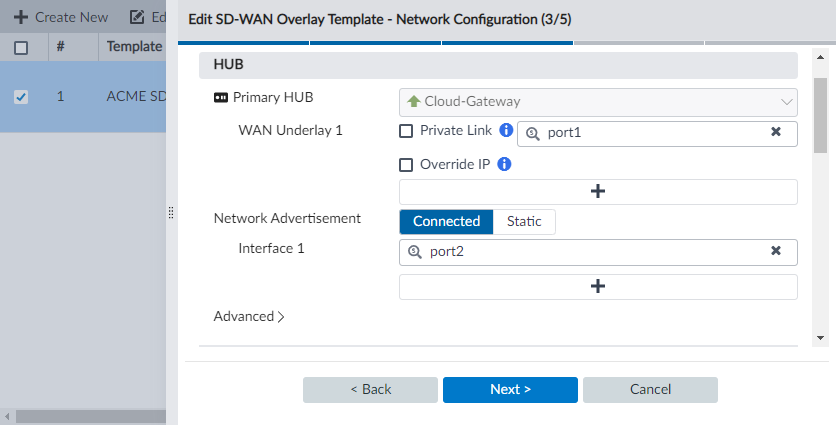The height and width of the screenshot is (425, 836).
Task: Open the Primary HUB Cloud-Gateway dropdown
Action: [598, 101]
